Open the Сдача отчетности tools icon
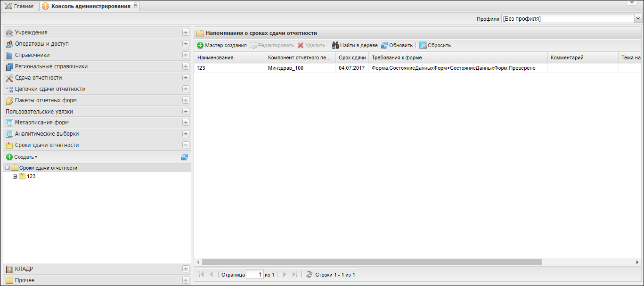The image size is (644, 286). tap(9, 78)
